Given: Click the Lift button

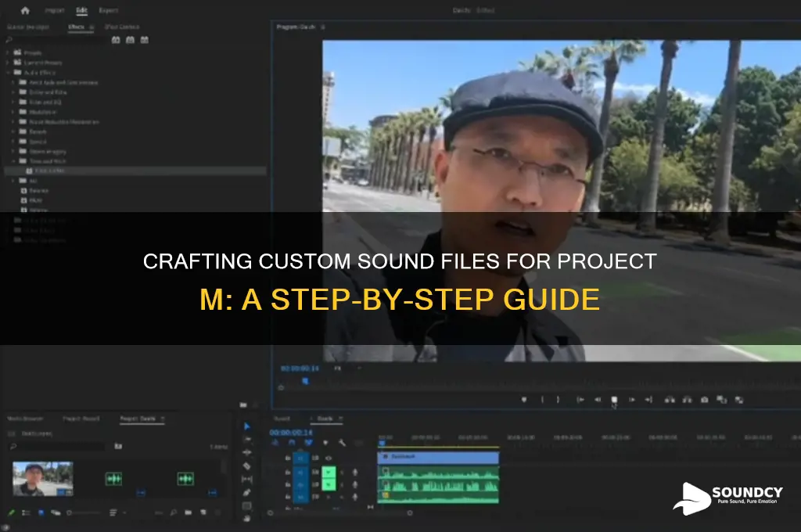Looking at the screenshot, I should coord(670,400).
